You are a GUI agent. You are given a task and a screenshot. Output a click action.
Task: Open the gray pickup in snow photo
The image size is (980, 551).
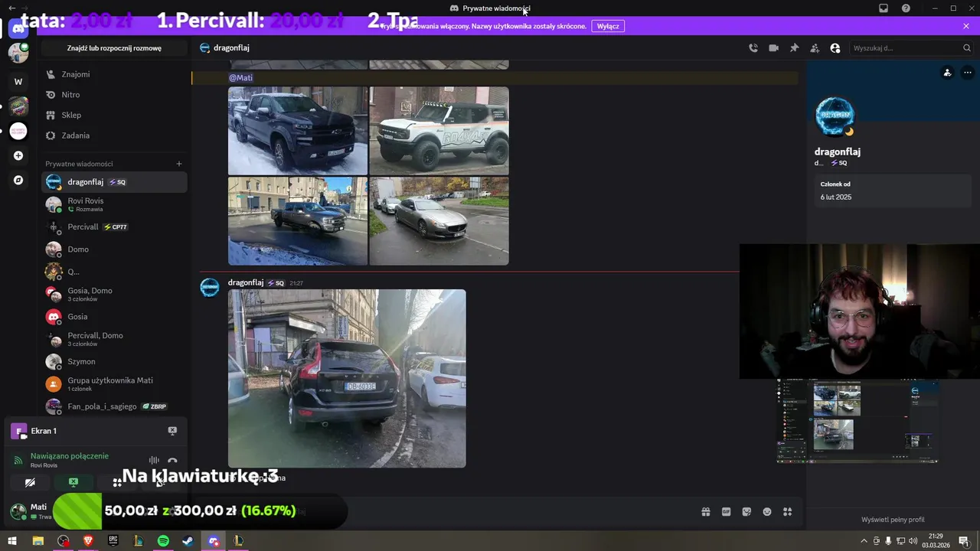(298, 221)
